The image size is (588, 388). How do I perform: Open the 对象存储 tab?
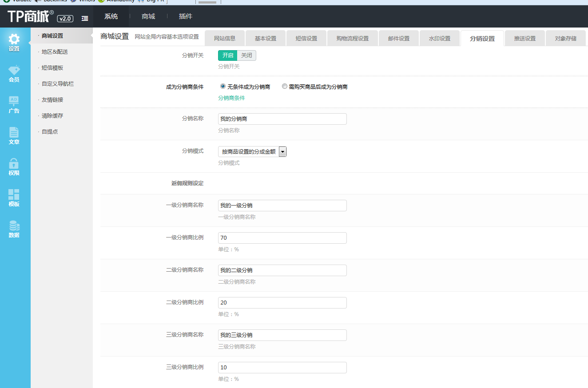pyautogui.click(x=566, y=38)
